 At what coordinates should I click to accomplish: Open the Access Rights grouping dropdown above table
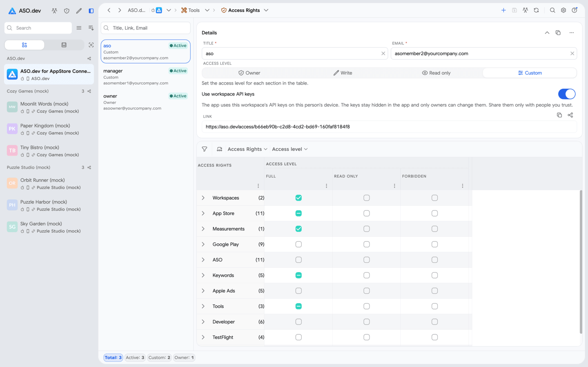click(x=247, y=149)
